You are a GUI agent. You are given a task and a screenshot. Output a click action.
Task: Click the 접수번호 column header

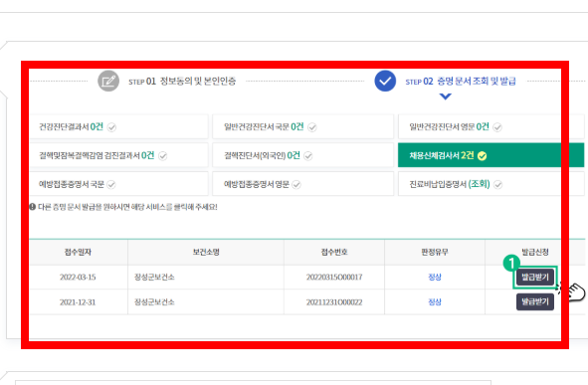(334, 252)
